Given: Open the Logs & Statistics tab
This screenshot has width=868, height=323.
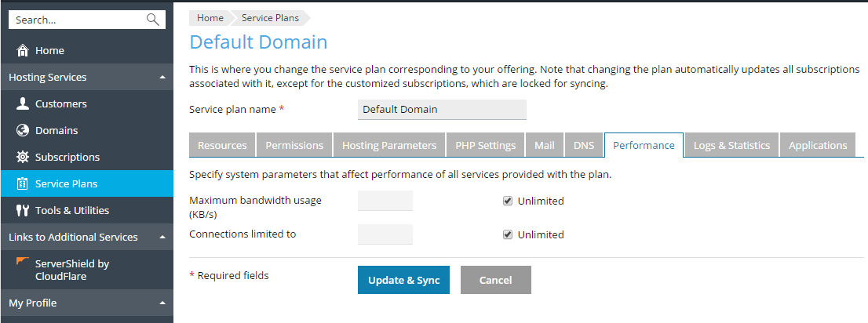Looking at the screenshot, I should [x=731, y=145].
